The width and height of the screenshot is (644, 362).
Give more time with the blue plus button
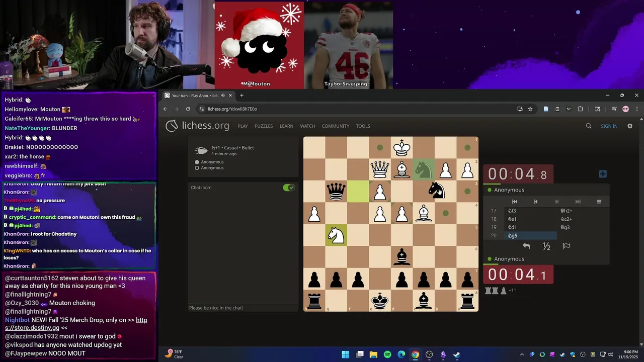[603, 174]
